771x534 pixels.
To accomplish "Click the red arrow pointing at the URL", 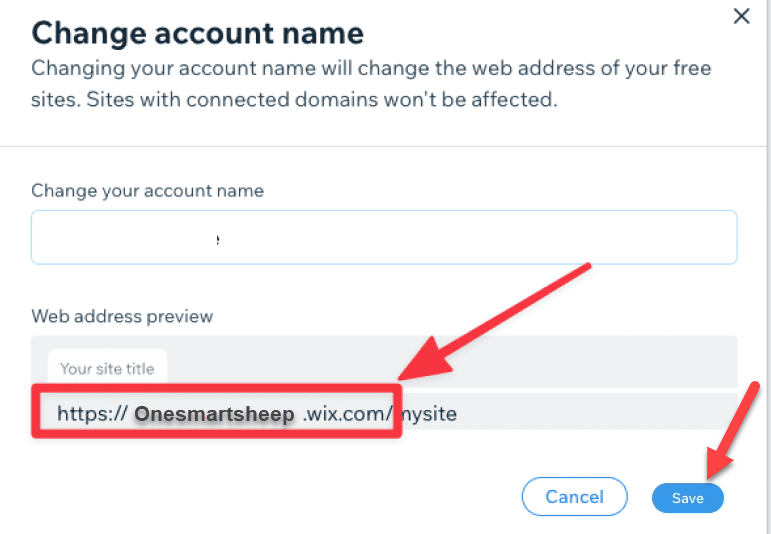I will coord(492,322).
